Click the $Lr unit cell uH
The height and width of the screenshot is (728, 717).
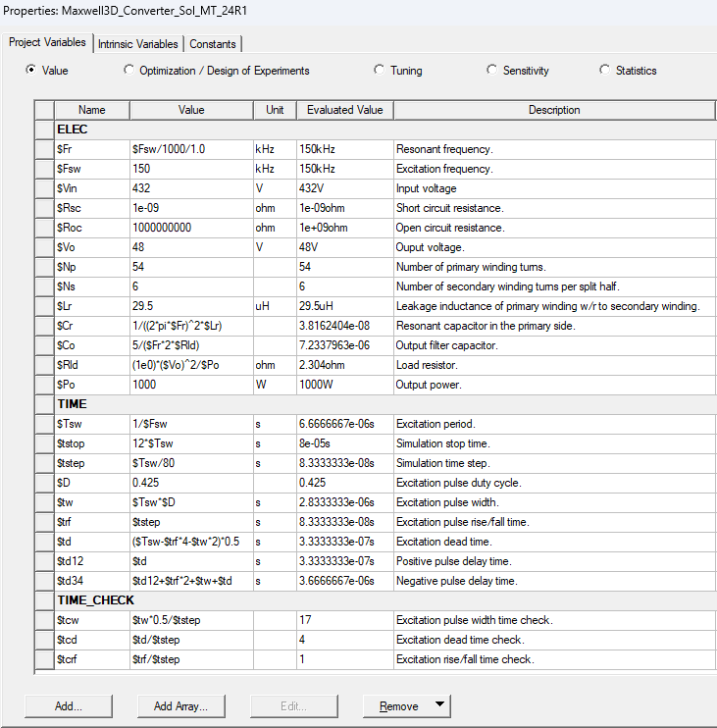point(275,306)
